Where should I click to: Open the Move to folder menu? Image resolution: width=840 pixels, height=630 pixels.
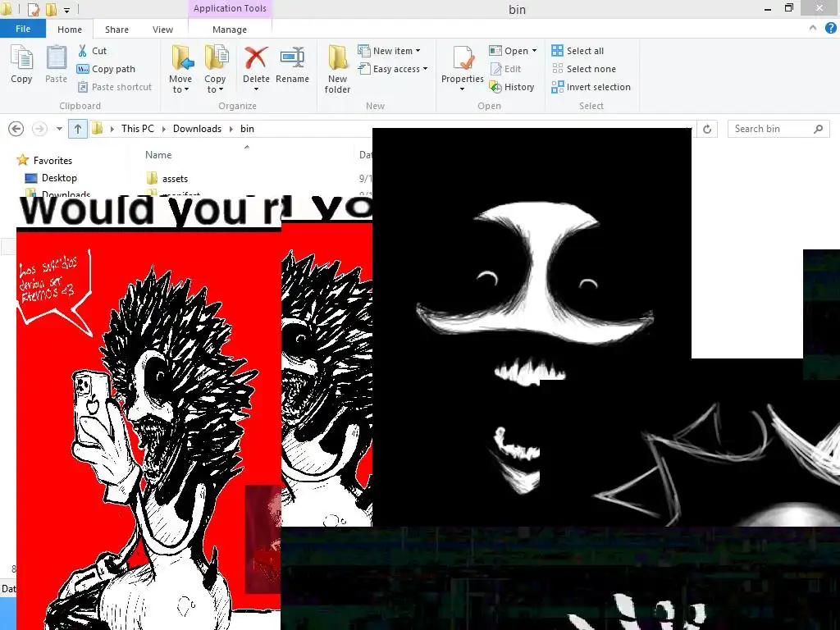180,69
